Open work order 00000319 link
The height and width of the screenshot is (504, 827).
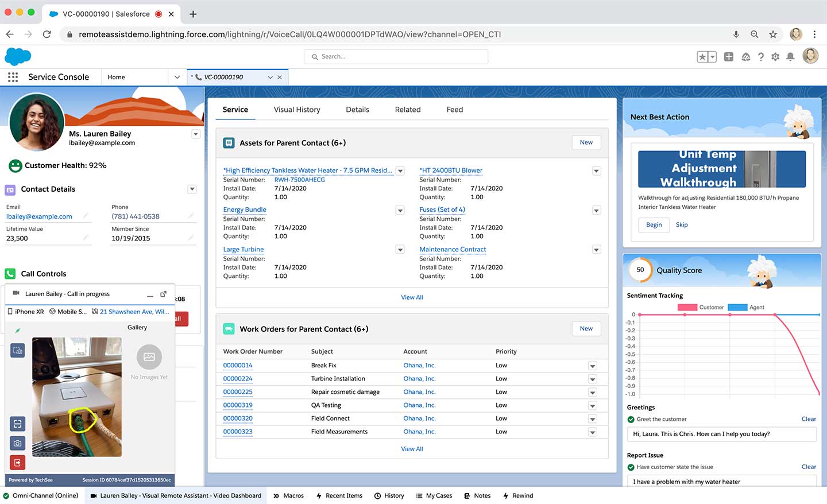[238, 405]
